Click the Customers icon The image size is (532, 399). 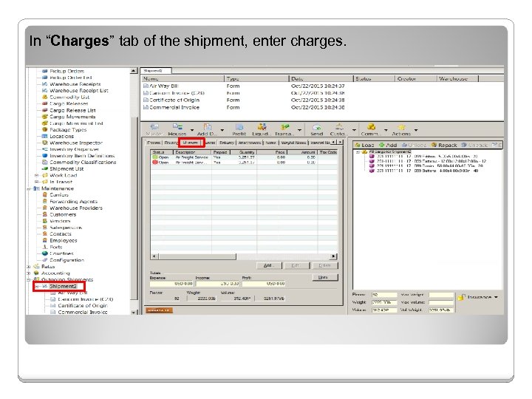44,214
